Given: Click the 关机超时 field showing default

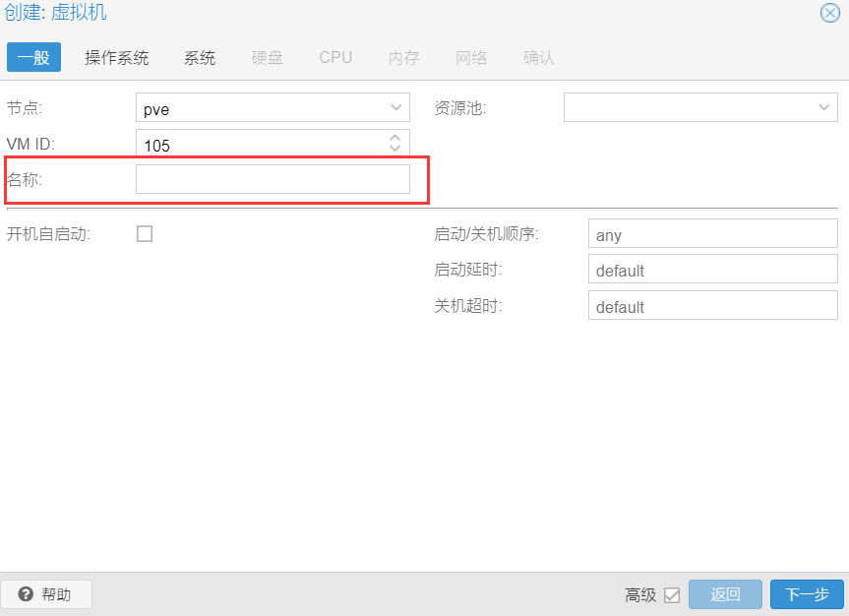Looking at the screenshot, I should click(x=712, y=305).
